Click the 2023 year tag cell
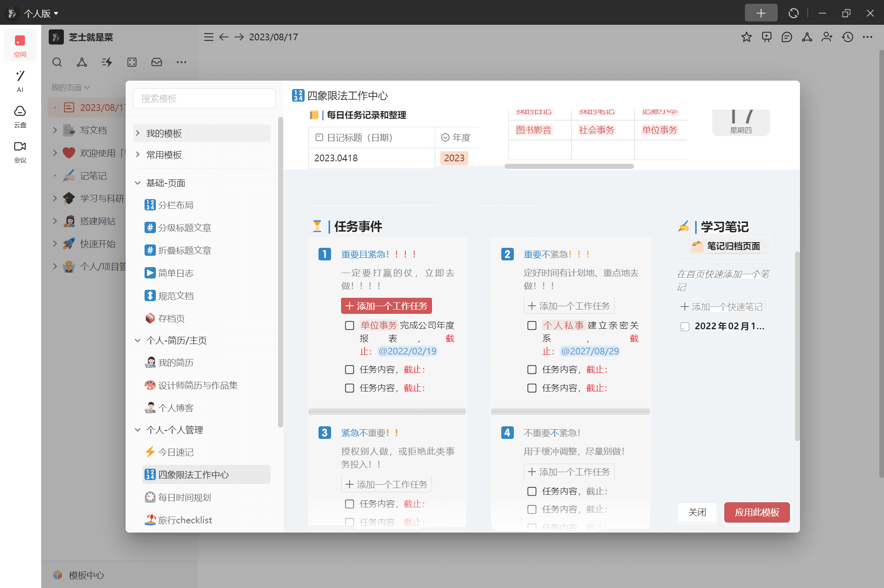 (454, 158)
